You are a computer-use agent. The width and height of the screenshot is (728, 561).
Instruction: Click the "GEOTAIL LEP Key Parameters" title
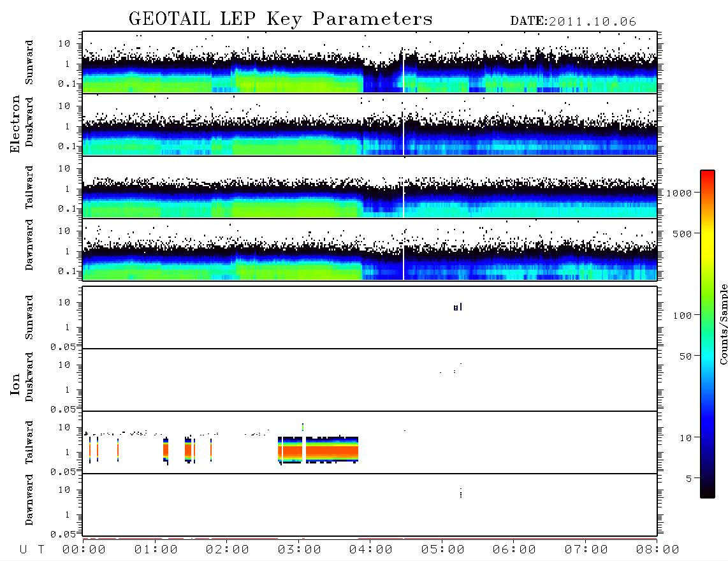click(x=280, y=19)
